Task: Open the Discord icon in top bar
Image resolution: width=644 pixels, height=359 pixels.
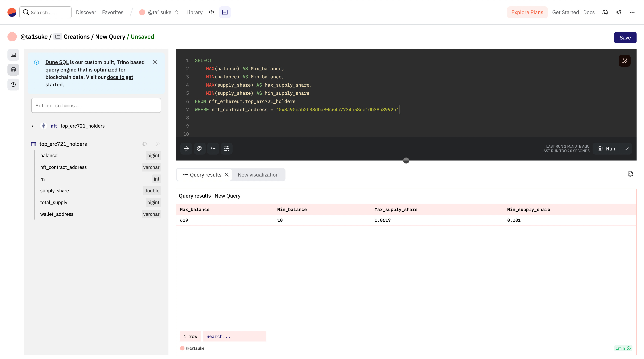Action: pyautogui.click(x=605, y=12)
